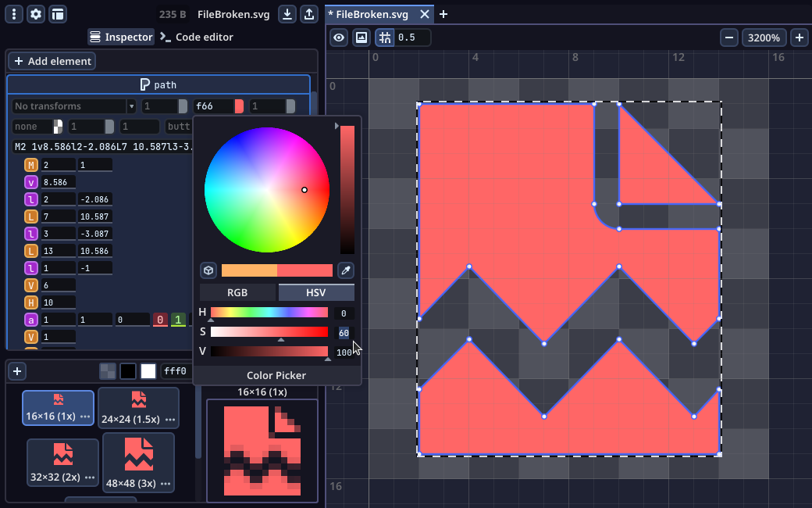This screenshot has height=508, width=812.
Task: Zoom in with the plus icon
Action: click(799, 38)
